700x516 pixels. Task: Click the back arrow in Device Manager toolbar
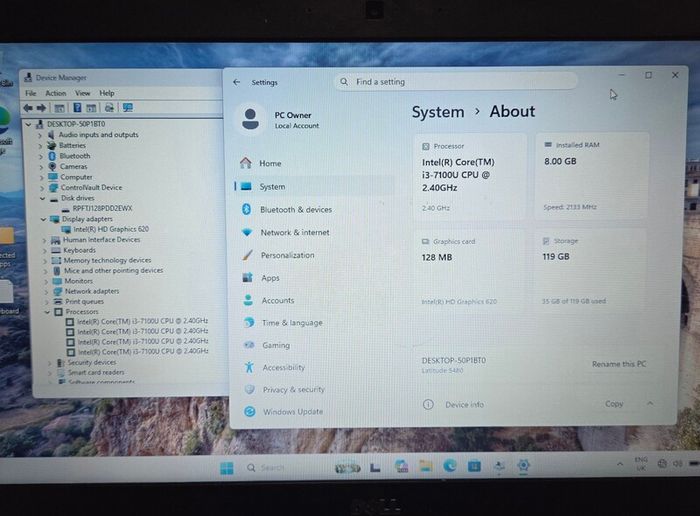tap(28, 108)
